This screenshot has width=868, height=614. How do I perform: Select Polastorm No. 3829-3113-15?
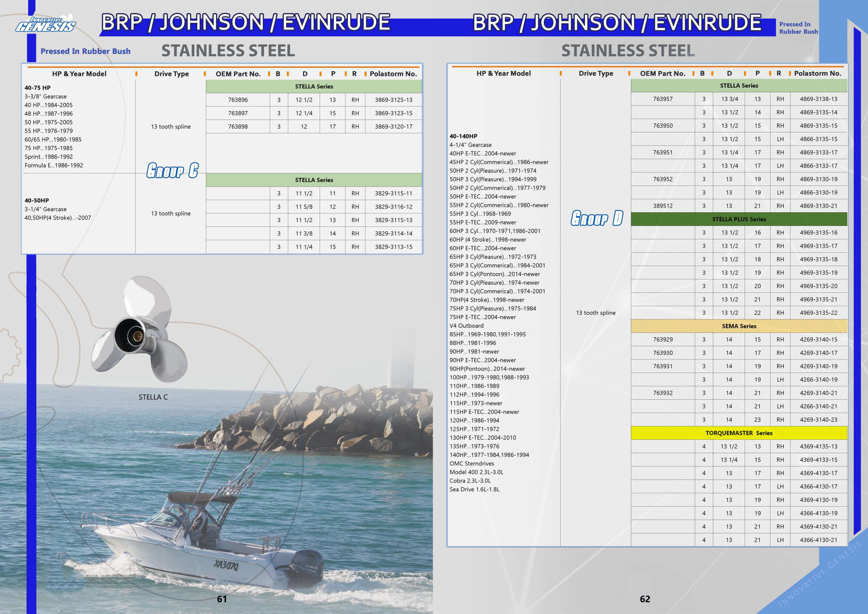(394, 247)
